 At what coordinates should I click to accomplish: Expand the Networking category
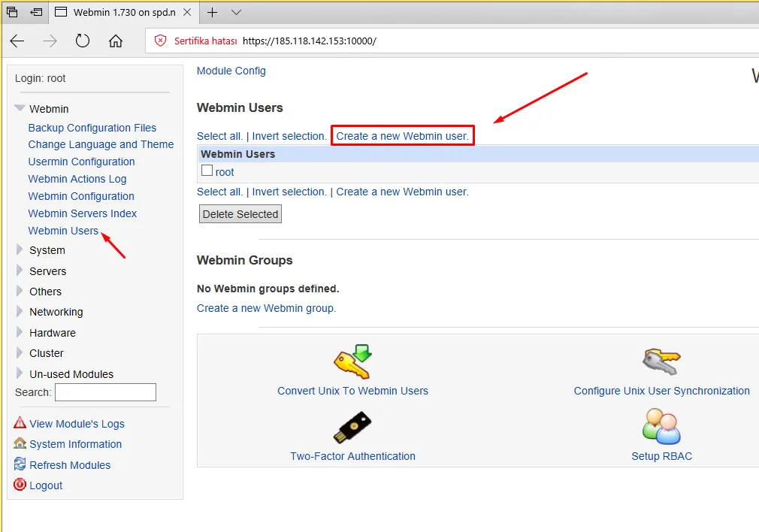click(x=20, y=311)
